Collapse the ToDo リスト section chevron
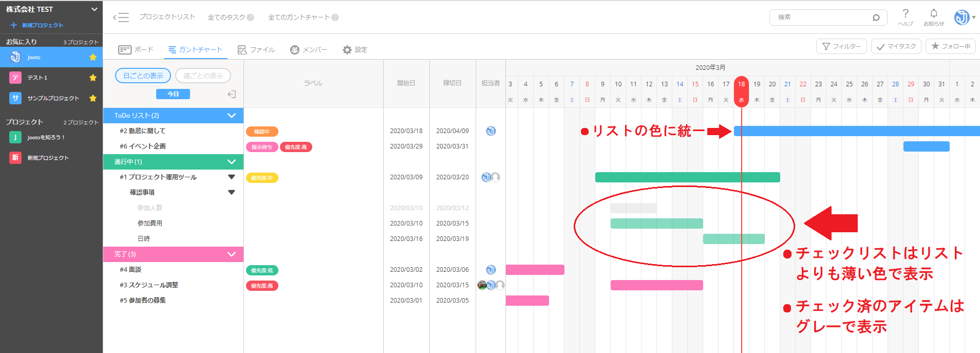 click(232, 116)
